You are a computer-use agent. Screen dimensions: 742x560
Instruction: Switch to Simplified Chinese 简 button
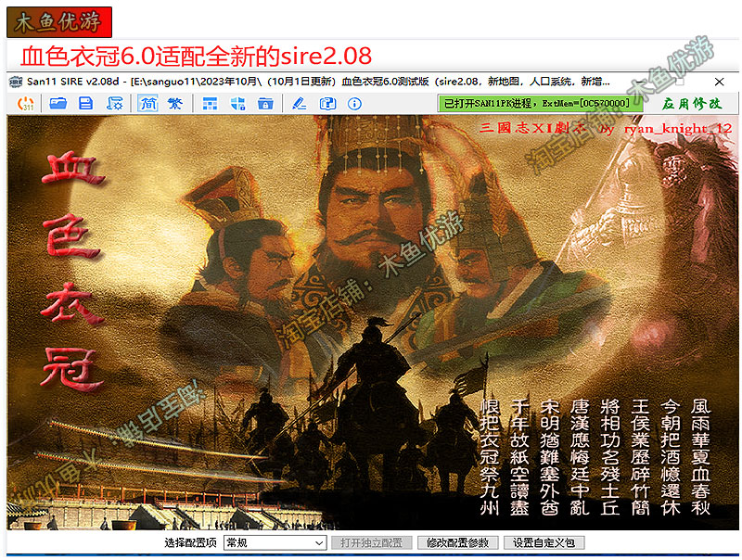(148, 103)
